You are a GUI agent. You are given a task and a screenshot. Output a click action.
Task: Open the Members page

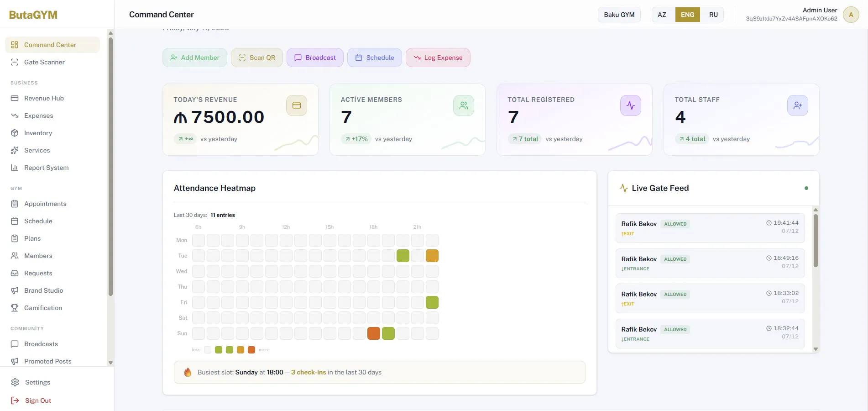[52, 256]
